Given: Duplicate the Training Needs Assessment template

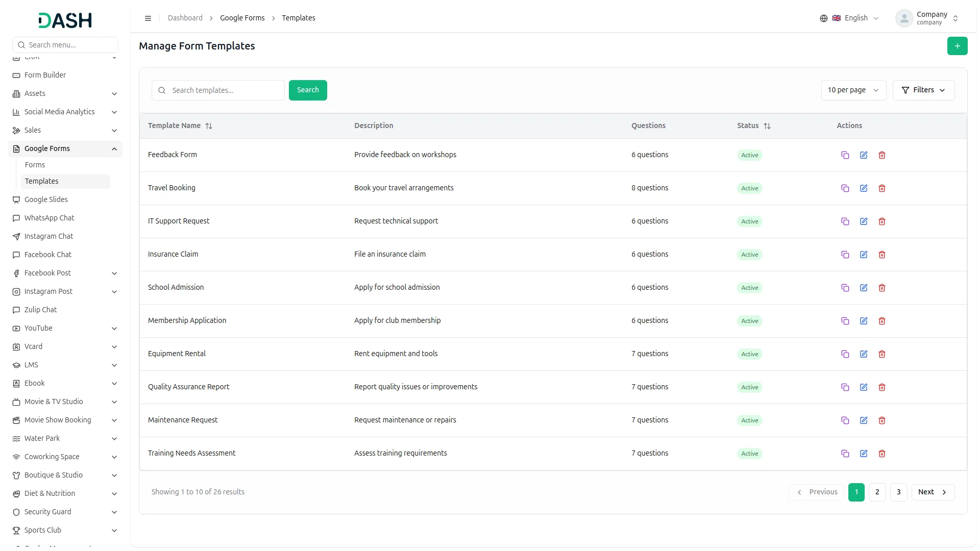Looking at the screenshot, I should pyautogui.click(x=845, y=454).
